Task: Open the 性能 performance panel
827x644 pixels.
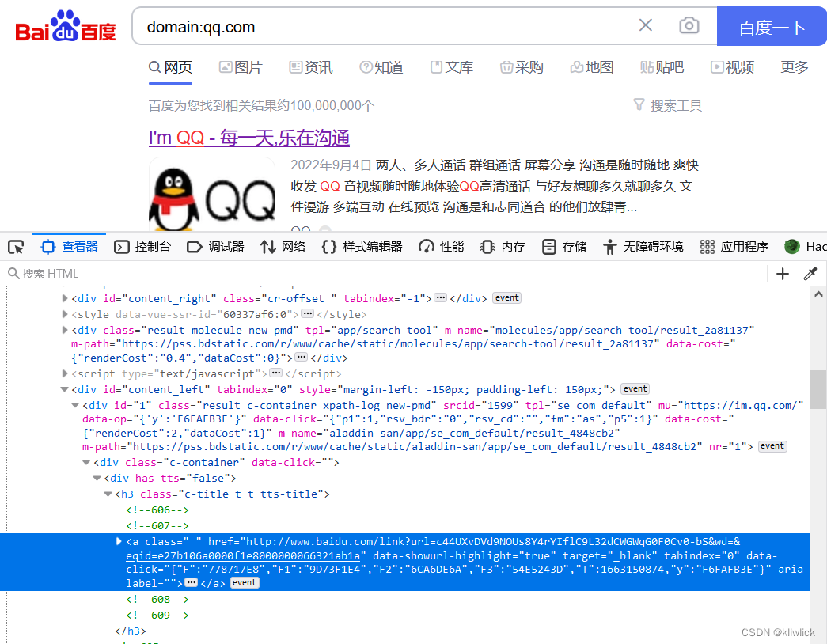Action: coord(441,247)
